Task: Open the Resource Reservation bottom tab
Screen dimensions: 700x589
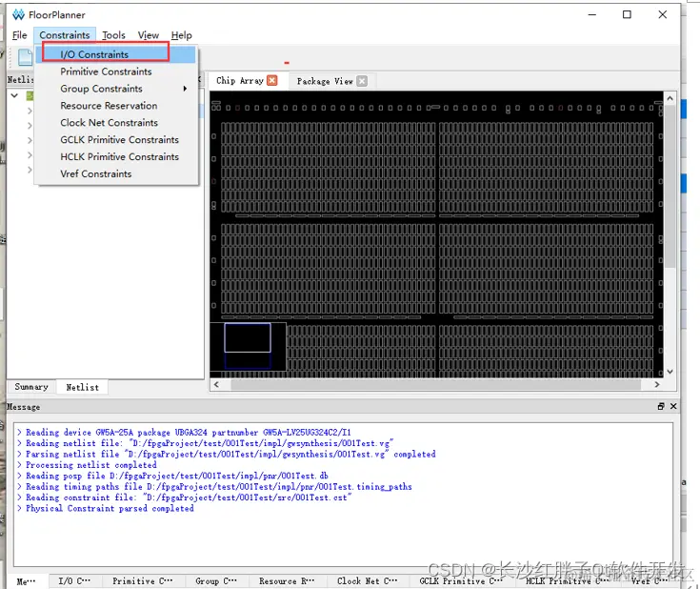Action: (287, 581)
